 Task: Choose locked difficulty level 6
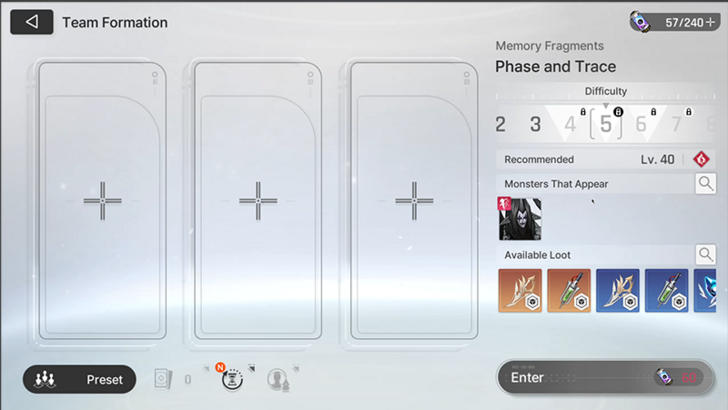click(x=642, y=124)
